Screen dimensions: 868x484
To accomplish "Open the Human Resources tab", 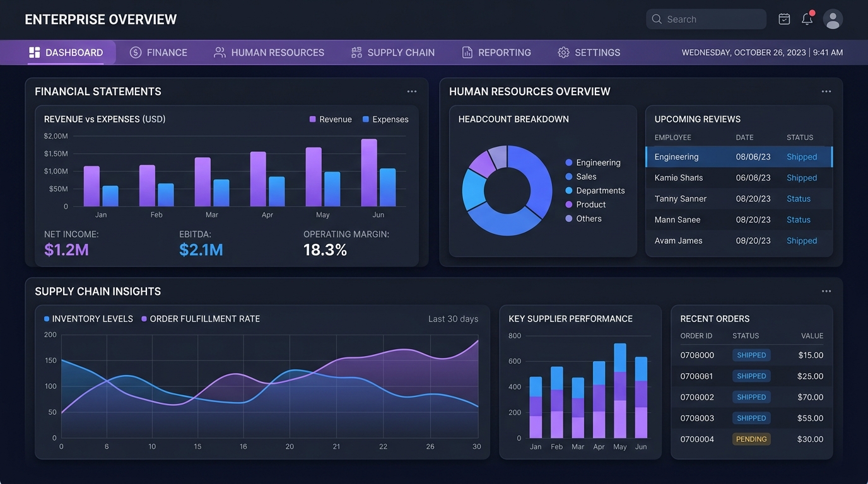I will pos(269,52).
